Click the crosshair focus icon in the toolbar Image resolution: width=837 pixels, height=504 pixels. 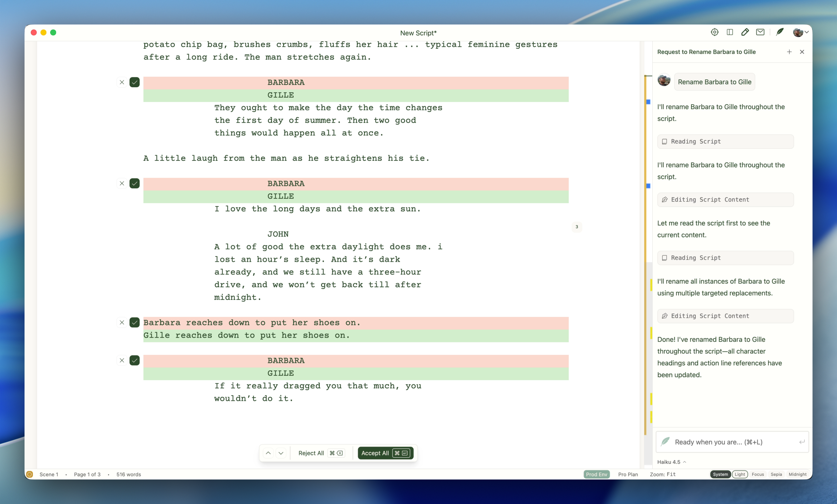[715, 32]
